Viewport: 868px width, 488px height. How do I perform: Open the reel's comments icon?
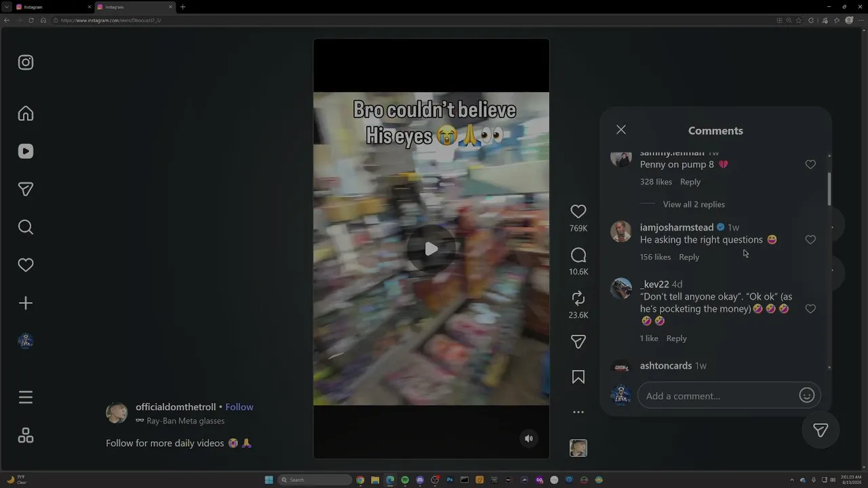[x=578, y=255]
